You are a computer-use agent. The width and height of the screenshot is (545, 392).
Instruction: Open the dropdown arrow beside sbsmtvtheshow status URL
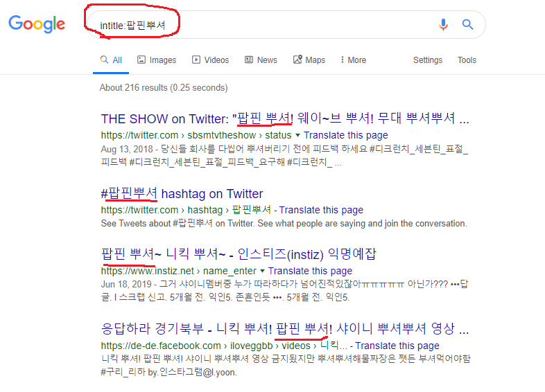click(x=297, y=135)
